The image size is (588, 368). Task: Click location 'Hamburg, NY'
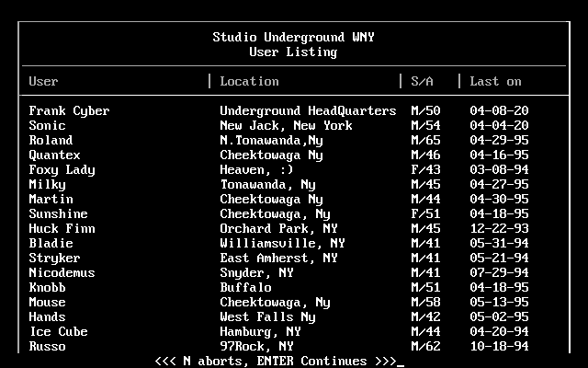260,331
